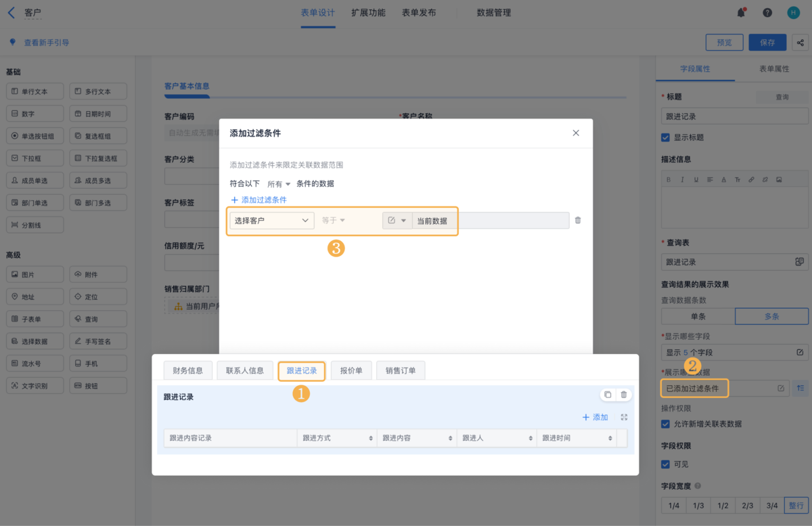Set field width to 3/4
Screen dimensions: 812x526
[x=772, y=506]
